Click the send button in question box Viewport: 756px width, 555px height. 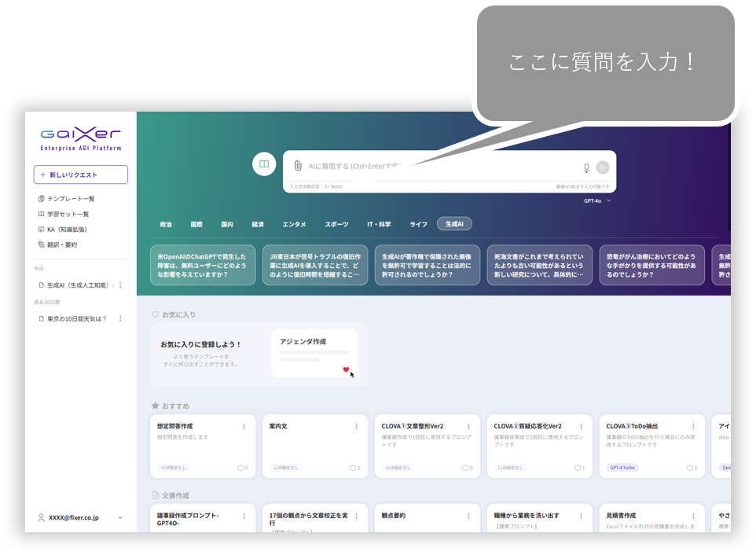point(603,167)
